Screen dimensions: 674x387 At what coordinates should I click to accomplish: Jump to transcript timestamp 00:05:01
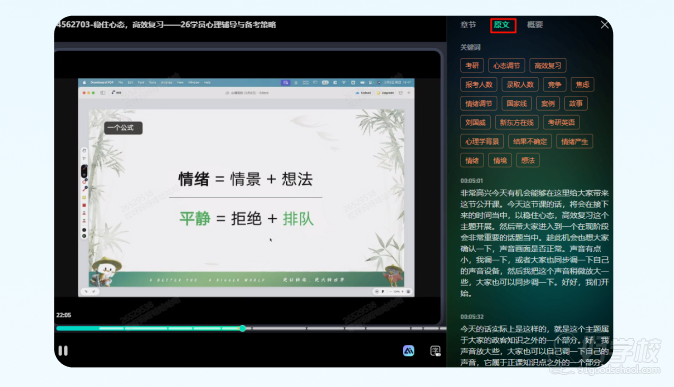[472, 181]
